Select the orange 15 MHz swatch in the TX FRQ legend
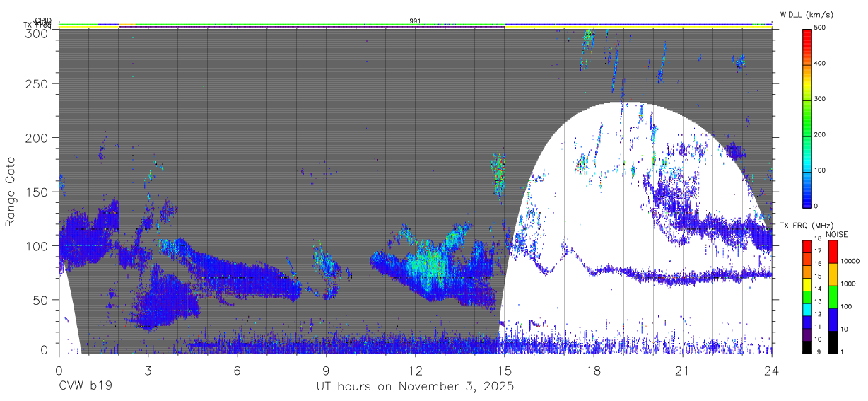The width and height of the screenshot is (868, 401). pyautogui.click(x=807, y=272)
